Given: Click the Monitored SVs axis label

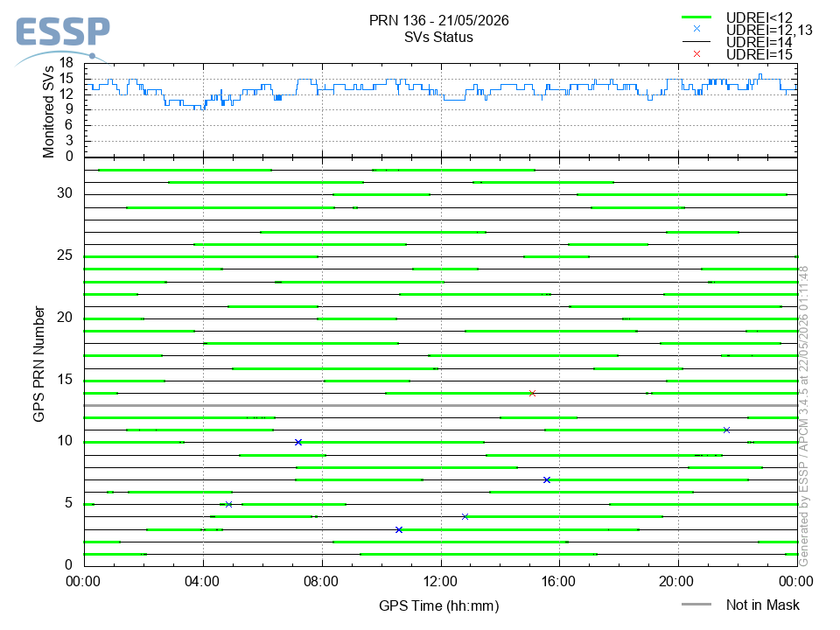Looking at the screenshot, I should pyautogui.click(x=48, y=112).
